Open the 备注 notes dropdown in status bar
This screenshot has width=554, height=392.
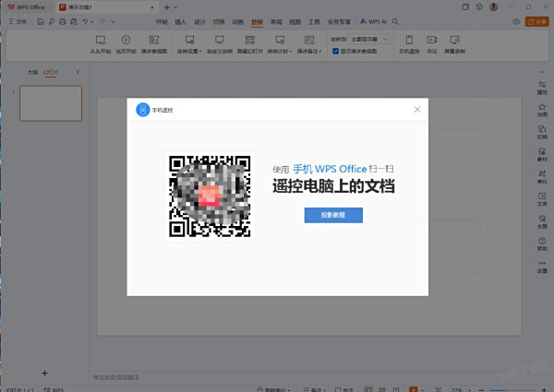click(x=315, y=390)
